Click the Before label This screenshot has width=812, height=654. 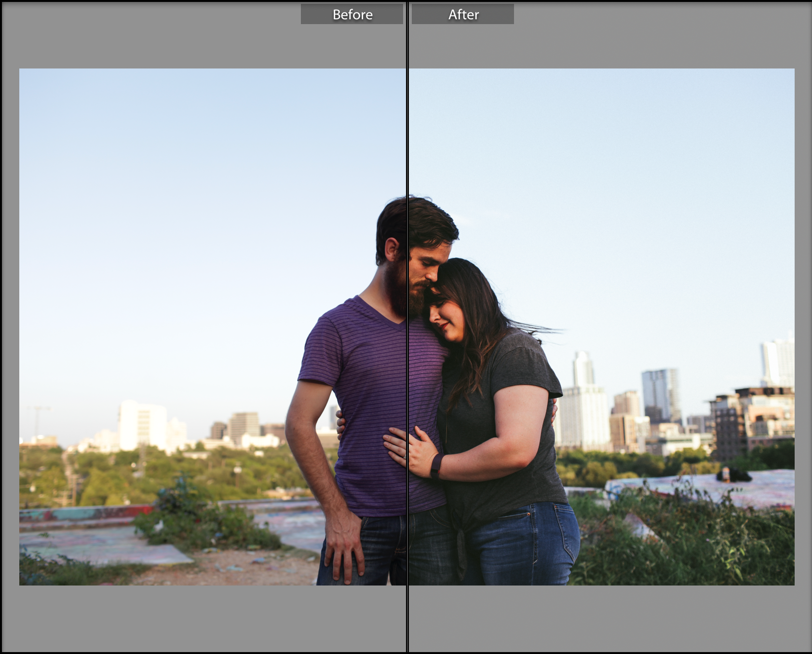click(x=352, y=14)
